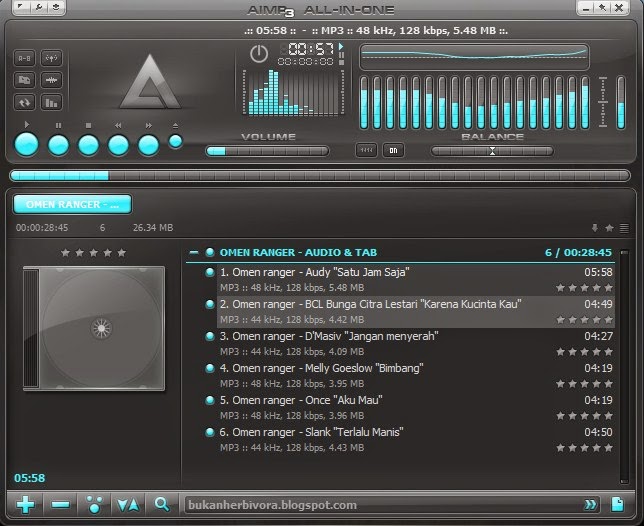Viewport: 644px width, 526px height.
Task: Stop playback with the Stop button
Action: point(88,145)
